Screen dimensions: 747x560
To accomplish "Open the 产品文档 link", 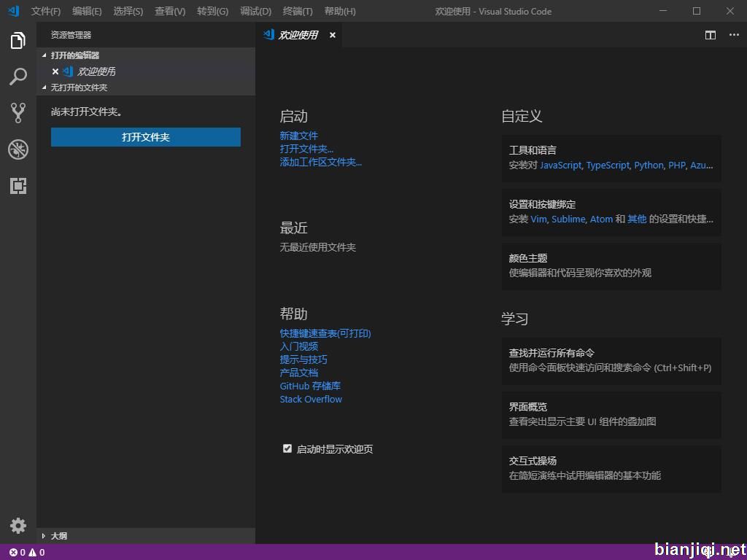I will (298, 373).
